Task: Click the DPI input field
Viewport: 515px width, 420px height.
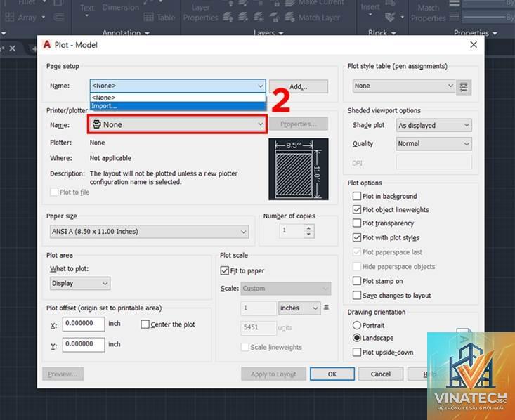Action: point(433,162)
